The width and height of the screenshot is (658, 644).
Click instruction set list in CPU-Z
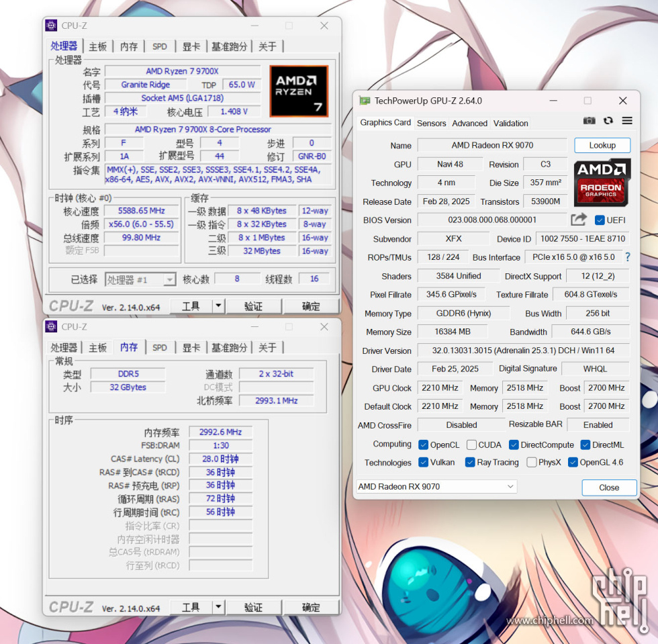(218, 175)
